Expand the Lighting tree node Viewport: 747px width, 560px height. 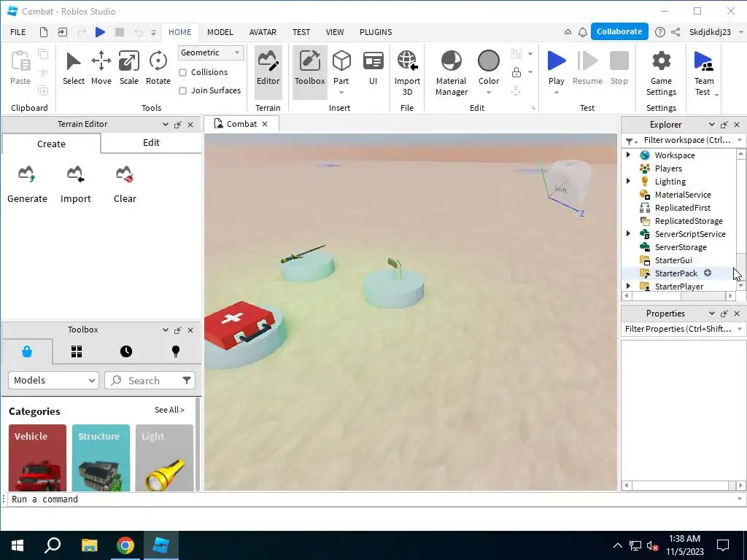[x=628, y=181]
